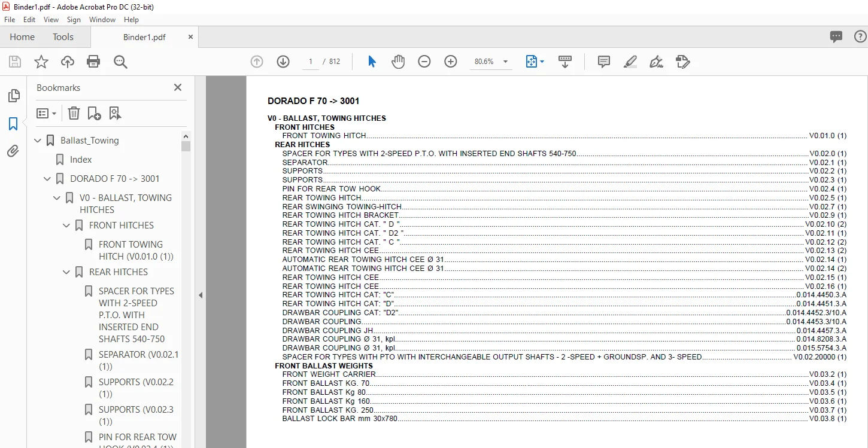The height and width of the screenshot is (448, 868).
Task: Click the zoom out minus icon
Action: (424, 62)
